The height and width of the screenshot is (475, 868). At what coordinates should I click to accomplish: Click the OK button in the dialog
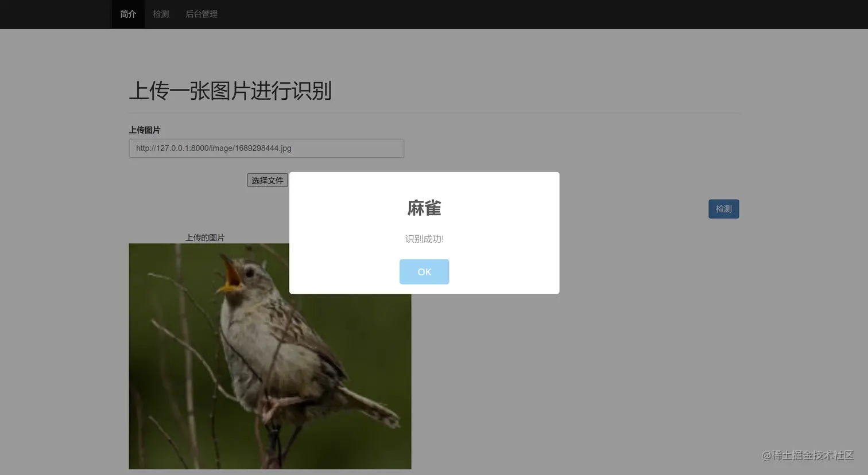(424, 271)
